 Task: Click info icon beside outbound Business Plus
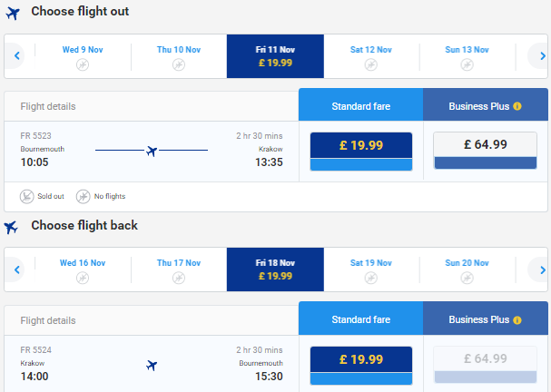[517, 106]
